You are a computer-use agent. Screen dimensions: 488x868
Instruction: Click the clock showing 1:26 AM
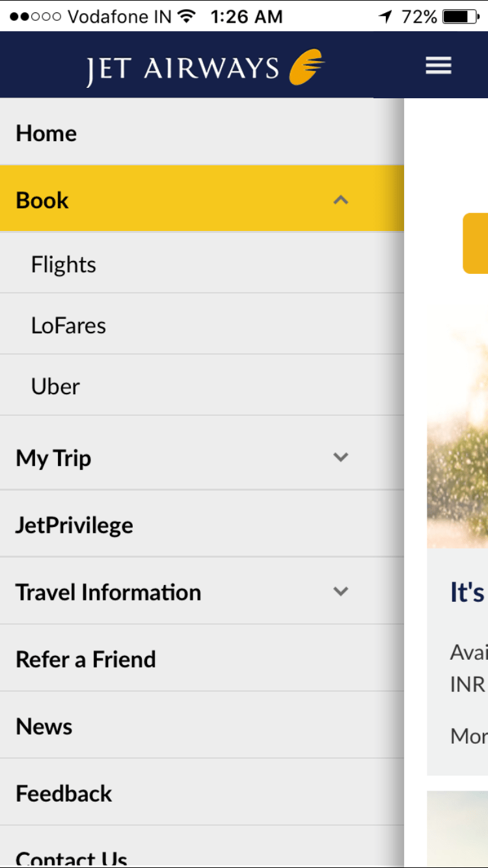[246, 16]
